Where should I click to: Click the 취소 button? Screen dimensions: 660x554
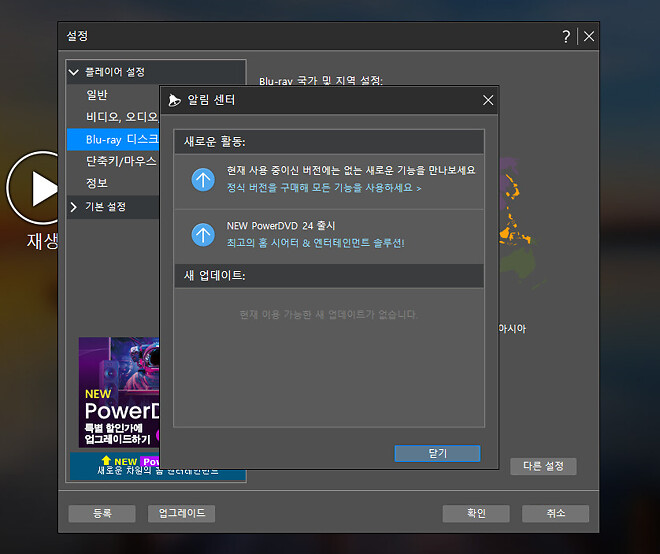pyautogui.click(x=555, y=513)
